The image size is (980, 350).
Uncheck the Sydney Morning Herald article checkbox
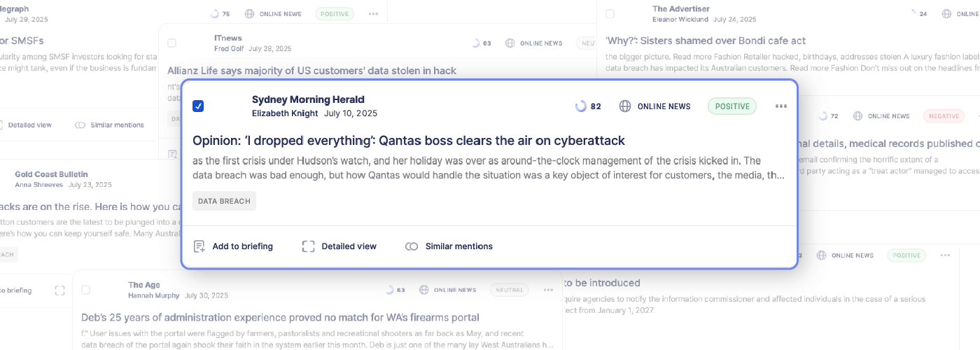point(198,106)
